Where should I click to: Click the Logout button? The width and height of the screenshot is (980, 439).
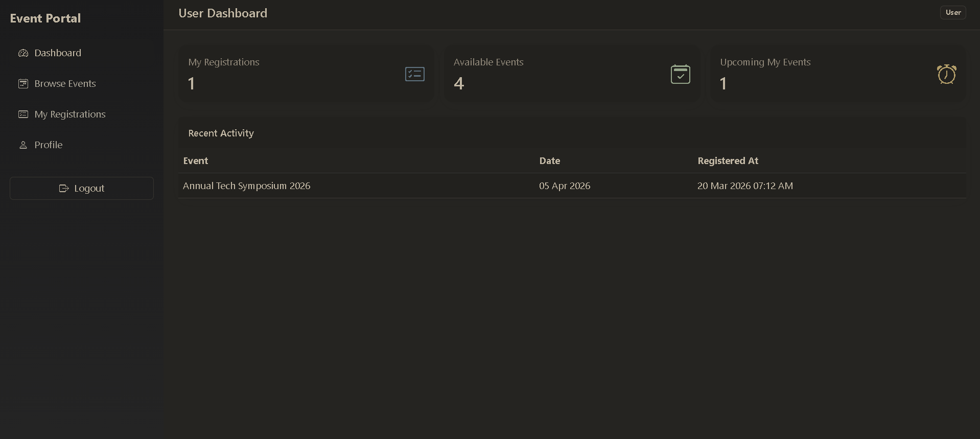82,189
